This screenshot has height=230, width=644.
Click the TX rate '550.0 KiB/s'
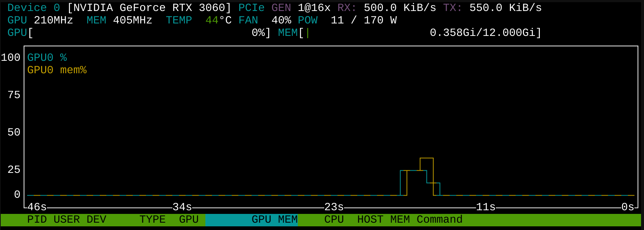506,8
